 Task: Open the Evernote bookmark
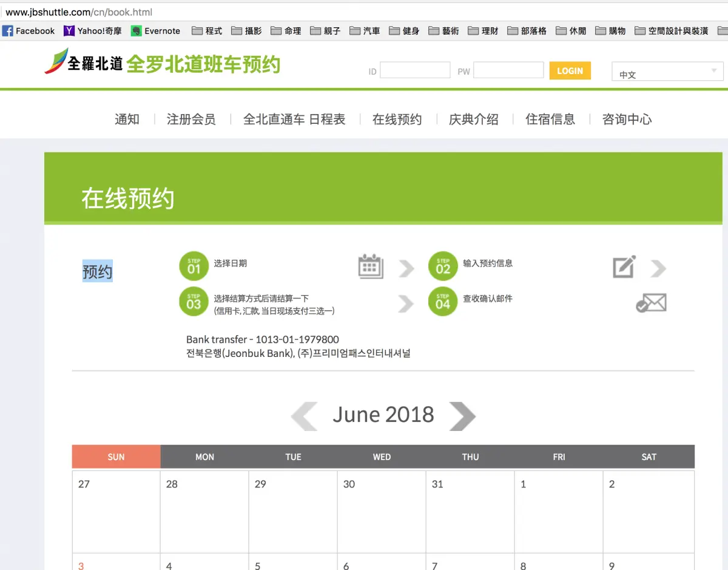click(156, 31)
